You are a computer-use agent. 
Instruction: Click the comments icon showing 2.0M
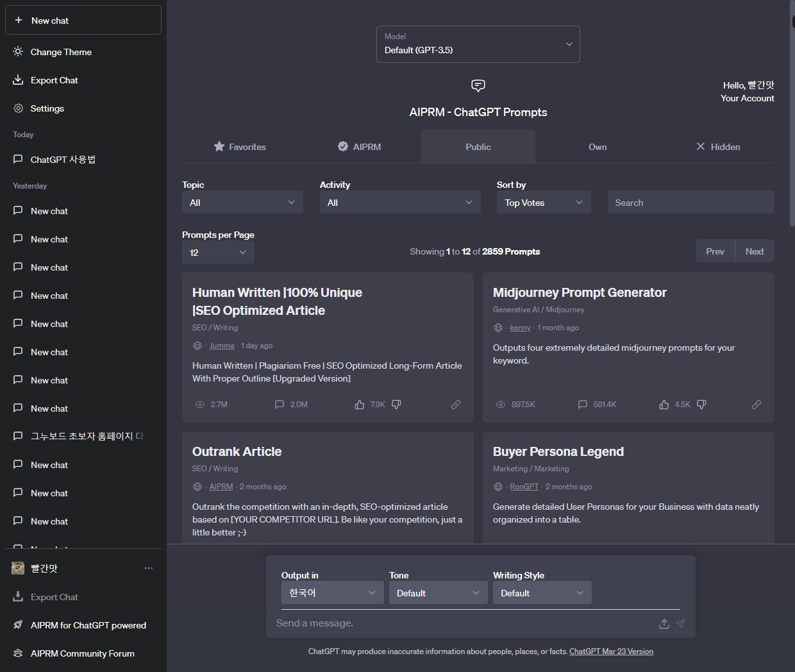280,405
